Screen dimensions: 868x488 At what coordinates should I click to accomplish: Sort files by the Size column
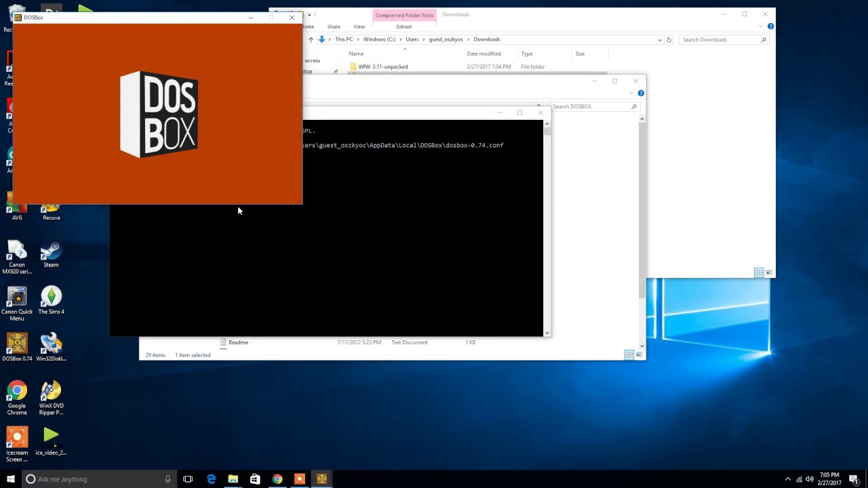tap(590, 54)
